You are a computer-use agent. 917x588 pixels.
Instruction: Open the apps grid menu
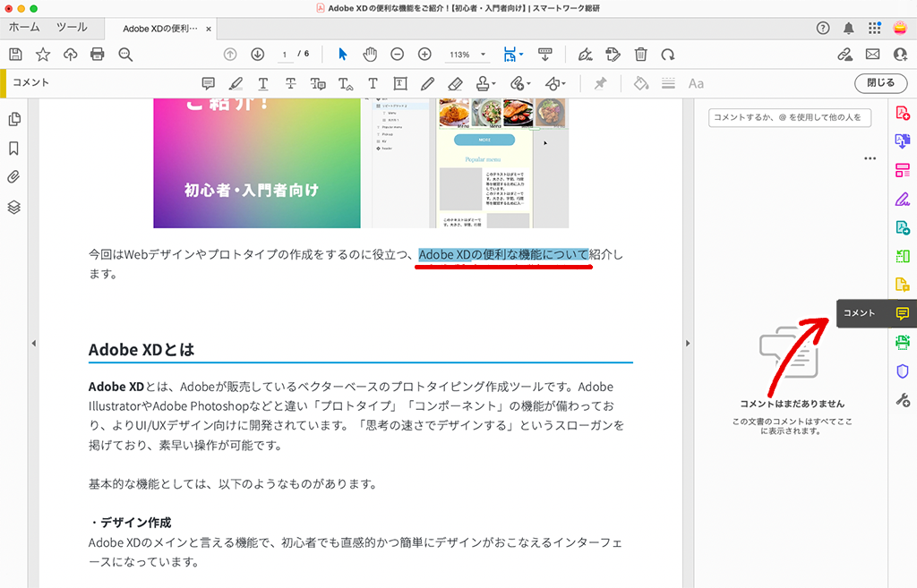(874, 28)
